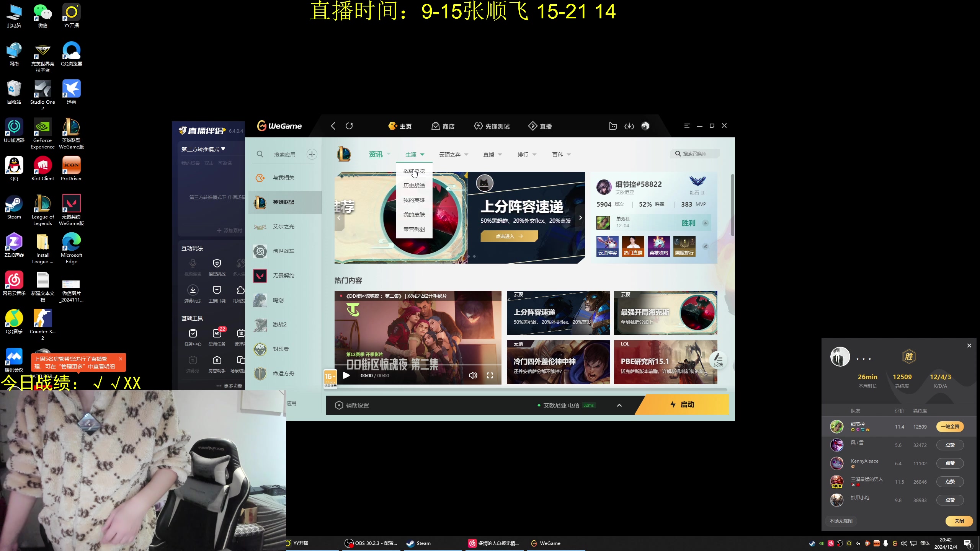Open the WeGame user avatar icon
This screenshot has width=980, height=551.
[x=645, y=126]
